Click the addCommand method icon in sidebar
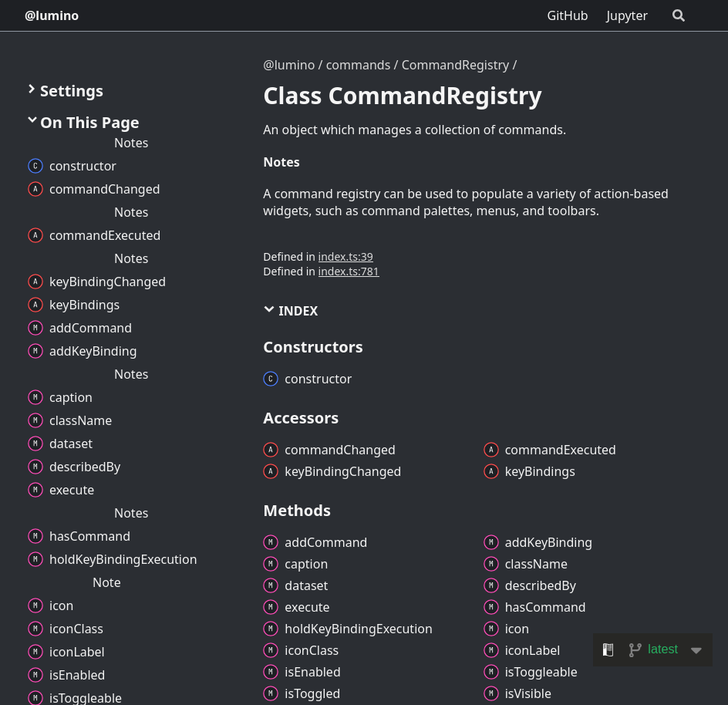 coord(35,328)
